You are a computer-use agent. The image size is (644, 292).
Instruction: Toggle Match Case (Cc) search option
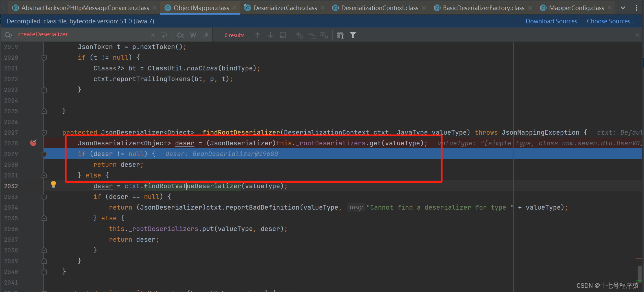pyautogui.click(x=181, y=35)
